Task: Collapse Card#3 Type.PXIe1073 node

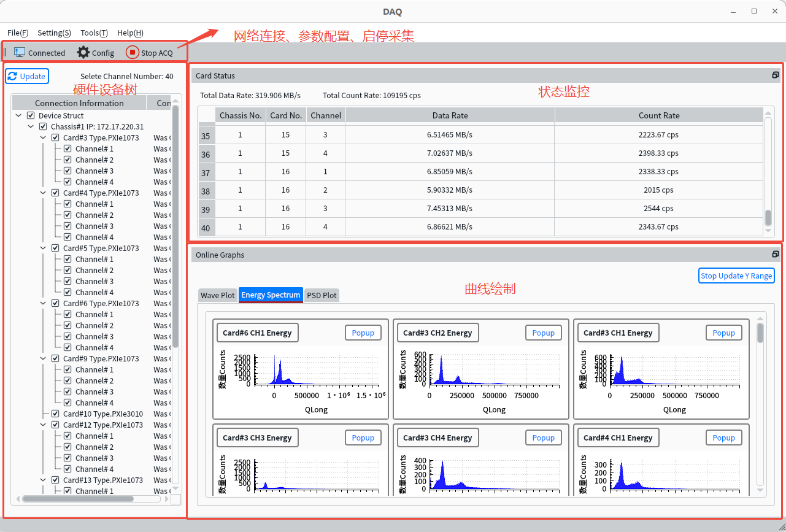Action: 43,137
